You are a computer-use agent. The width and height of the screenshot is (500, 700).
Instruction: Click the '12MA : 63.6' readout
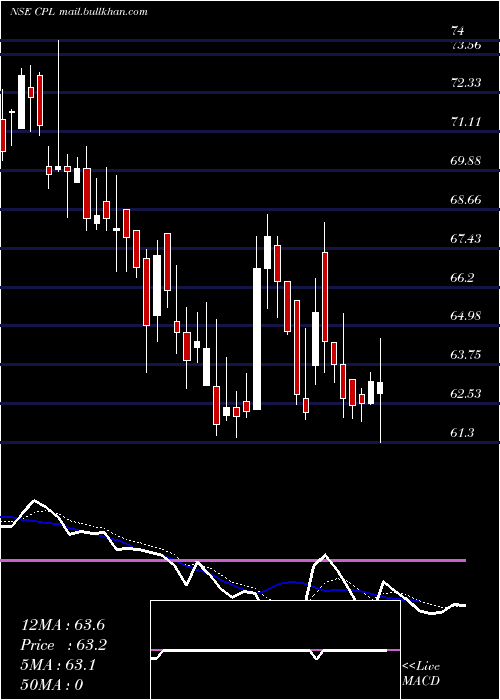pos(63,625)
